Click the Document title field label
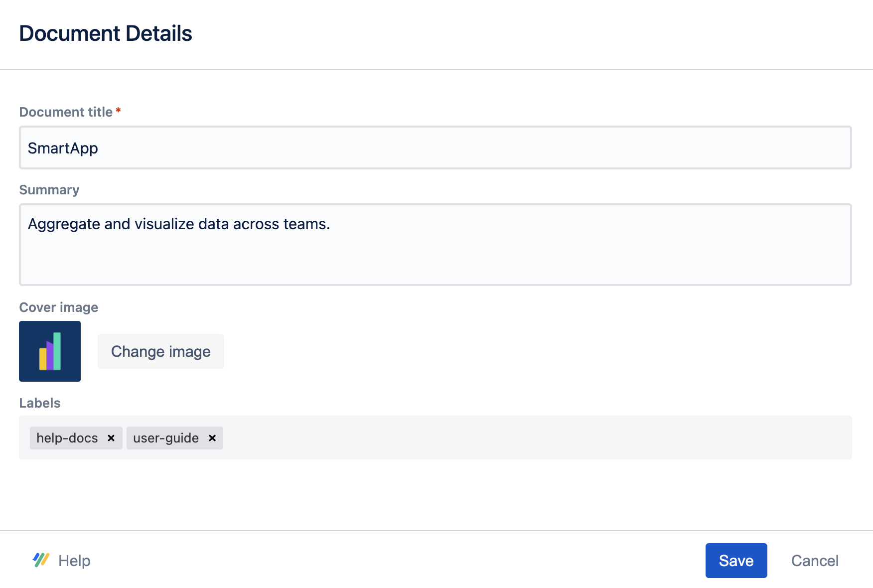The image size is (873, 588). [66, 112]
